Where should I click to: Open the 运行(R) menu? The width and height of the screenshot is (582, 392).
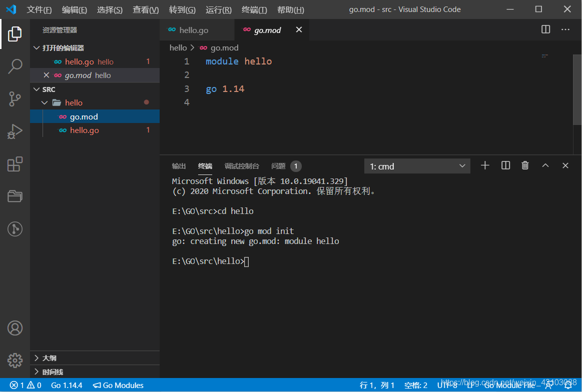coord(219,9)
